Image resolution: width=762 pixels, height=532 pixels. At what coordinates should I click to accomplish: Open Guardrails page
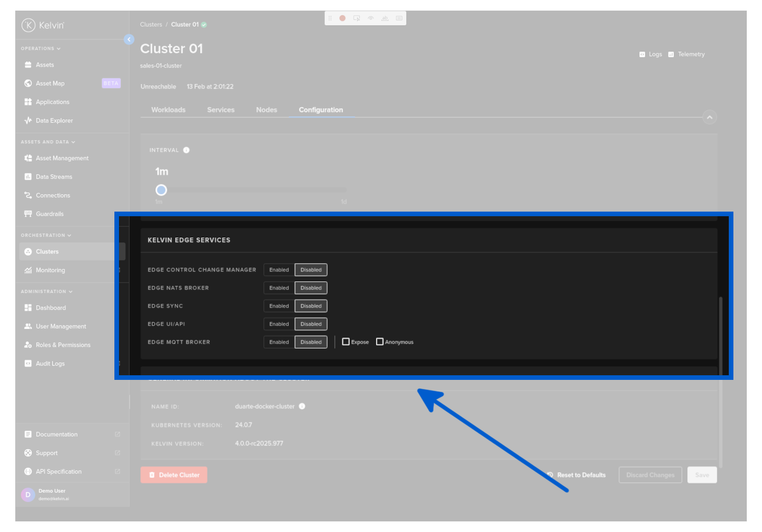tap(49, 214)
